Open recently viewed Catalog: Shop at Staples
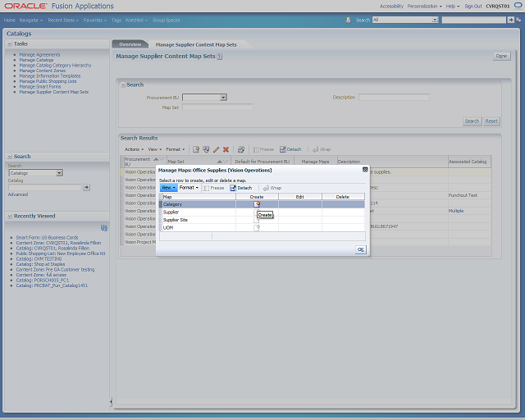 [x=40, y=264]
